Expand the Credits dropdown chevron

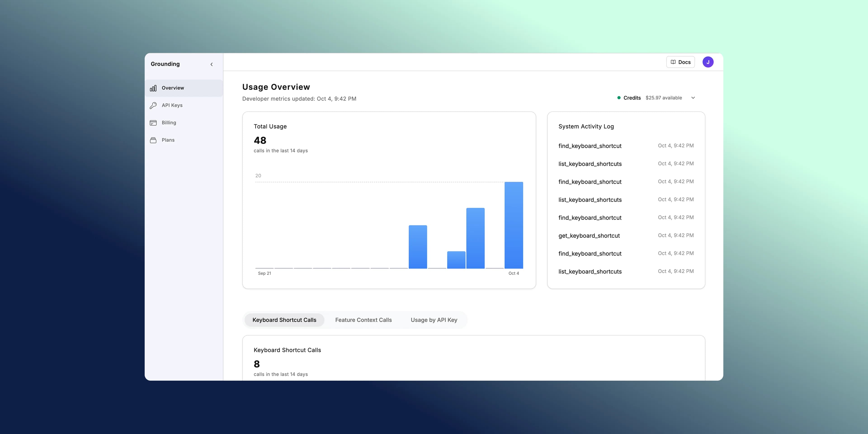[693, 98]
